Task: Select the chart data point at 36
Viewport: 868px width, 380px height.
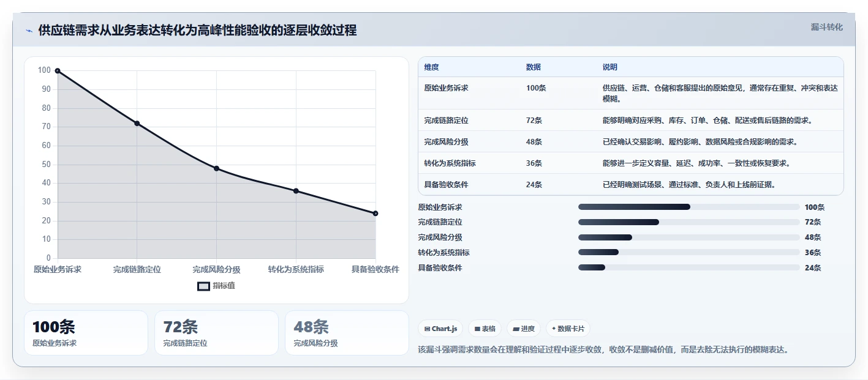Action: point(296,191)
